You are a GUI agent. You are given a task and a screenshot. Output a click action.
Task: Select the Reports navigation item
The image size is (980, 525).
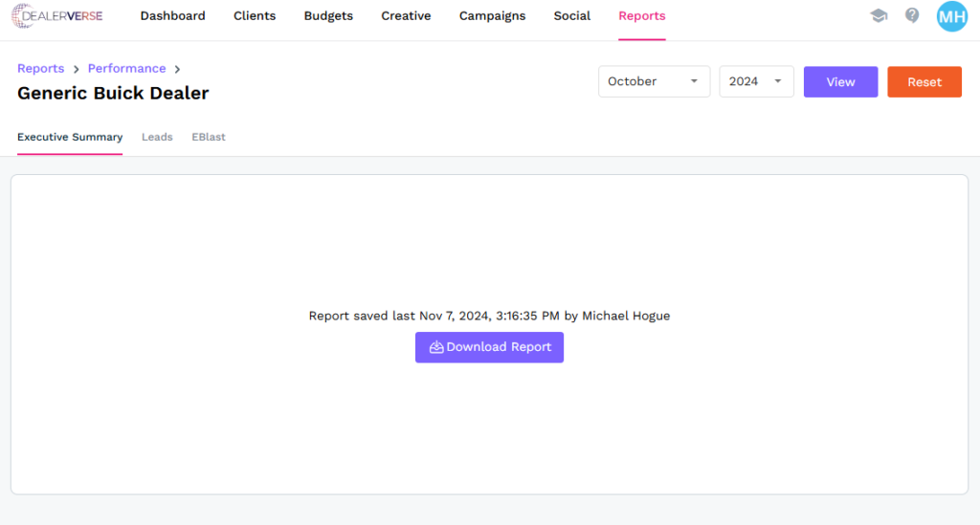click(641, 16)
